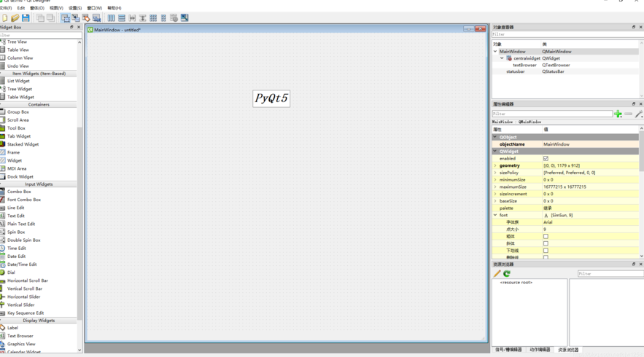644x357 pixels.
Task: Open the 视图(V) menu
Action: point(56,8)
